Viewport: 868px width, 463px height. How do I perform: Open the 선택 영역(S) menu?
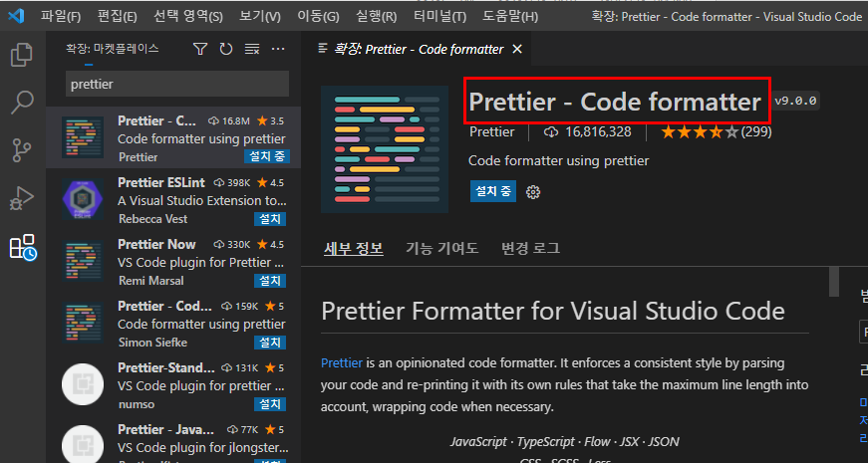point(188,17)
